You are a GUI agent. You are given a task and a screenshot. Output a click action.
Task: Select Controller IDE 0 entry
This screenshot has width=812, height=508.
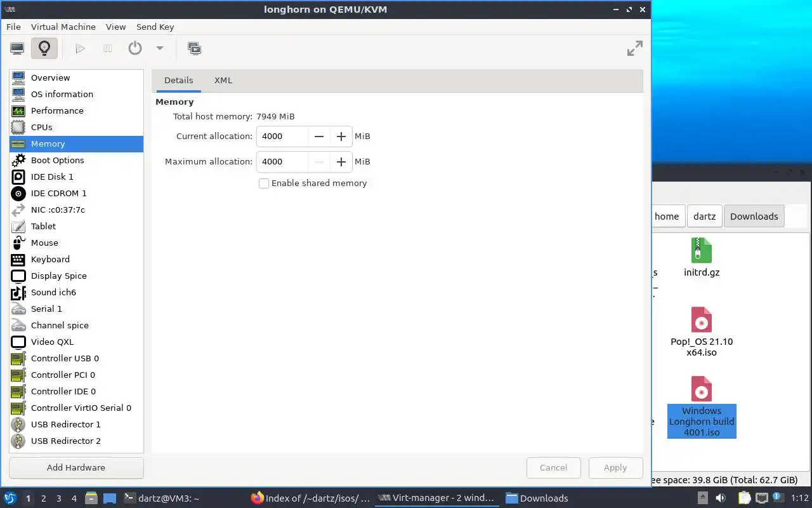coord(76,391)
